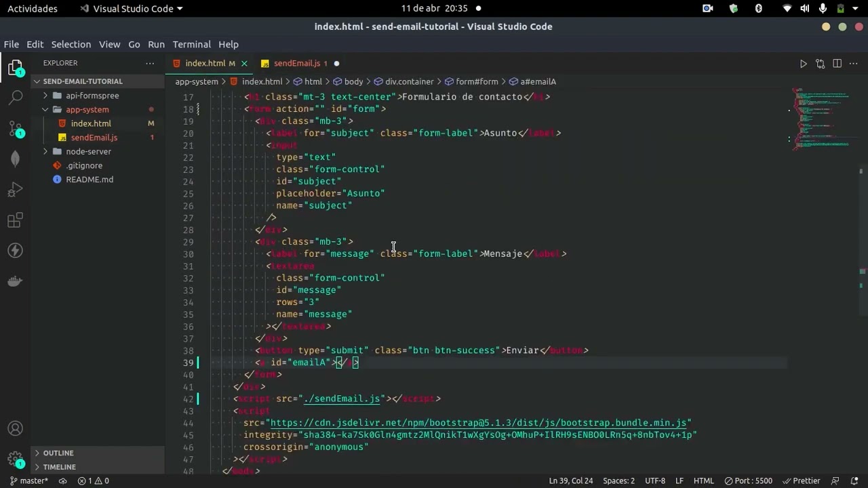Image resolution: width=868 pixels, height=488 pixels.
Task: Open the README.md file
Action: [90, 180]
